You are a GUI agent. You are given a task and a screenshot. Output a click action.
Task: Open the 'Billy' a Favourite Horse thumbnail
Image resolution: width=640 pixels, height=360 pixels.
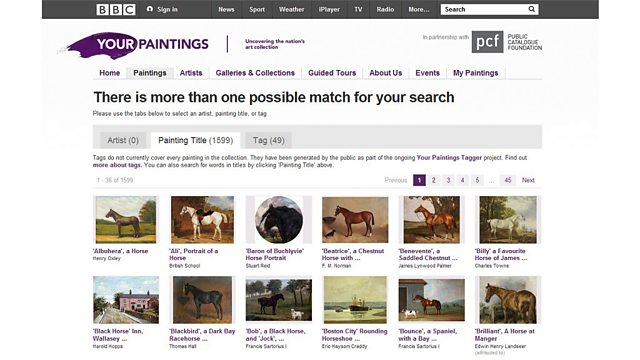(x=508, y=220)
